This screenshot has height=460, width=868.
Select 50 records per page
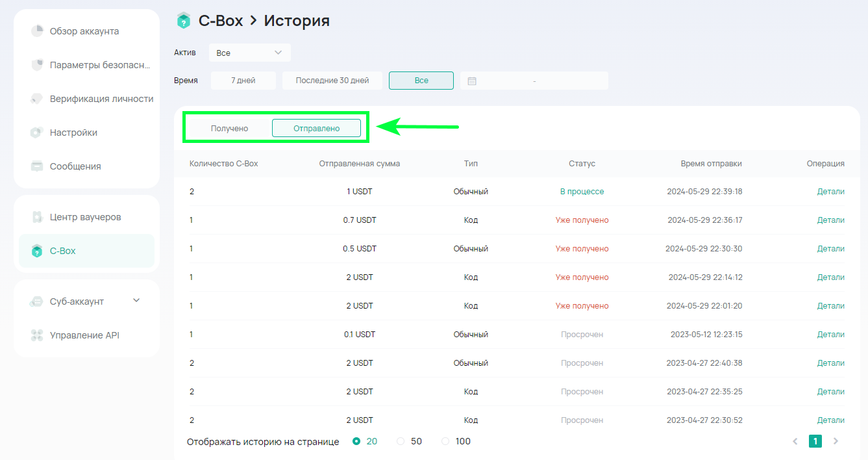pos(401,441)
